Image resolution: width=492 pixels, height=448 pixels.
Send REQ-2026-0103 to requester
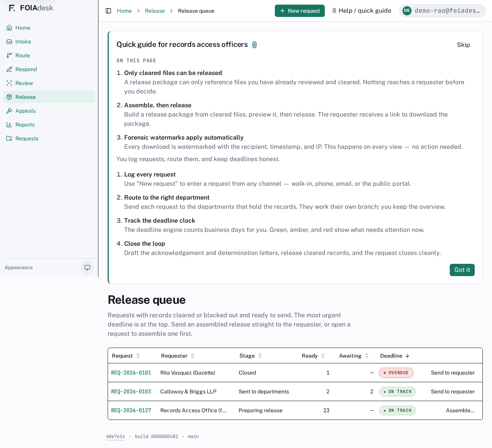pyautogui.click(x=452, y=391)
